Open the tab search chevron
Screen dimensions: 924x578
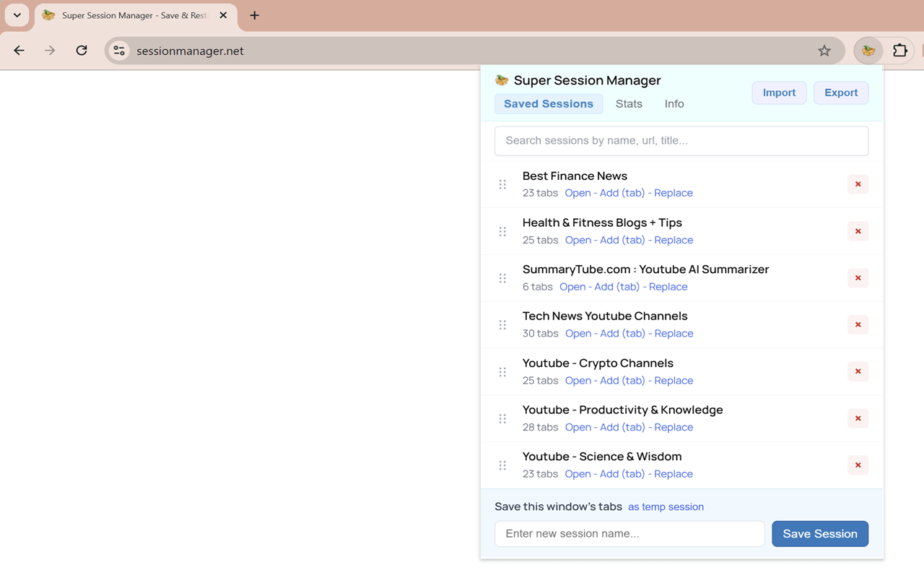pos(16,14)
